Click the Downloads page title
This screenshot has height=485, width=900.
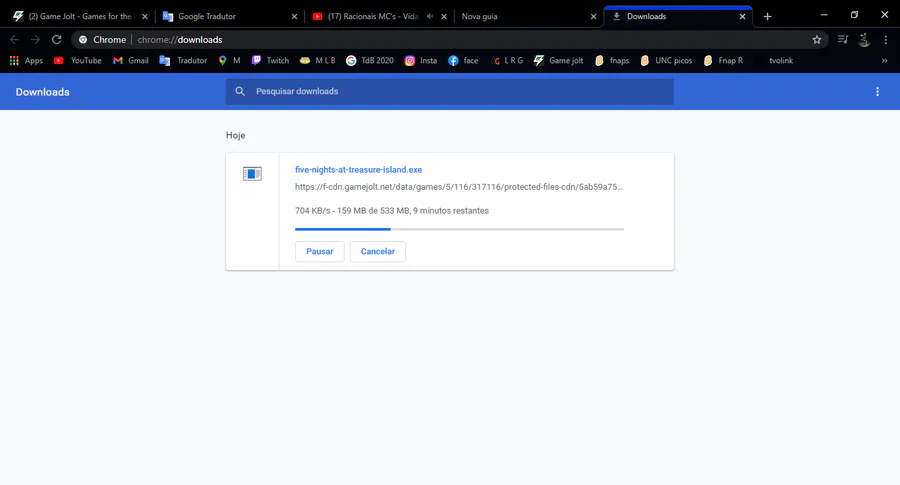42,92
